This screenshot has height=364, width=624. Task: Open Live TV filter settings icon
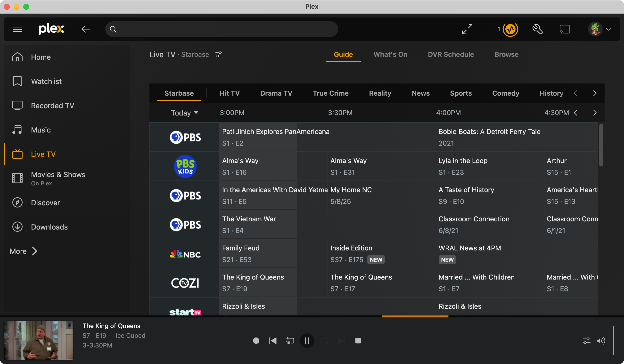pyautogui.click(x=219, y=54)
